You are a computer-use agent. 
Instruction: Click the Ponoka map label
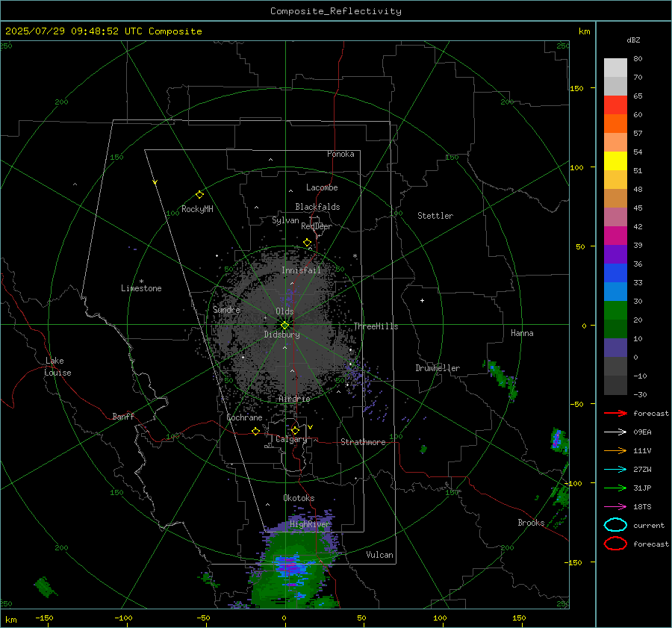tap(340, 154)
